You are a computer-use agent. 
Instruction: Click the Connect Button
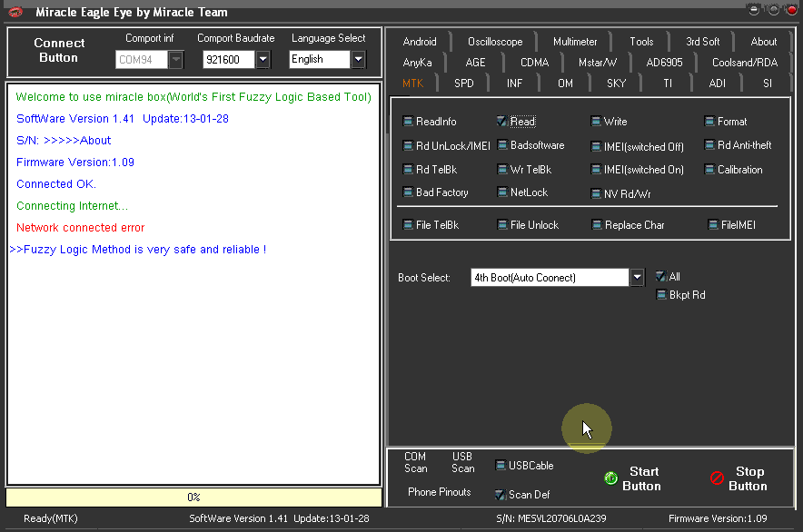(59, 50)
